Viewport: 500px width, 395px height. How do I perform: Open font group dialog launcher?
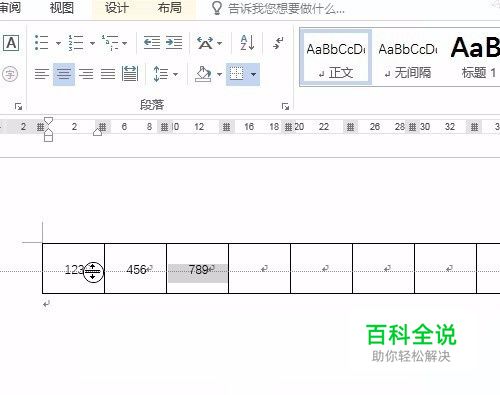point(18,106)
